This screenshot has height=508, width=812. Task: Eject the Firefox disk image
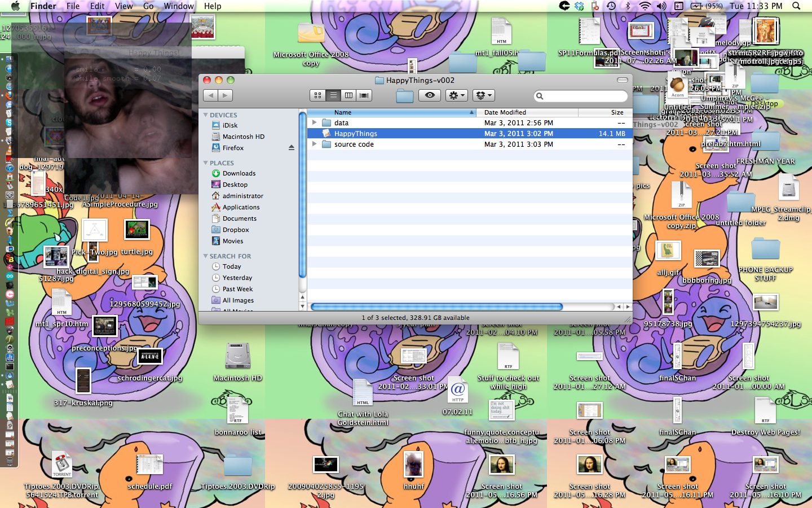coord(292,148)
